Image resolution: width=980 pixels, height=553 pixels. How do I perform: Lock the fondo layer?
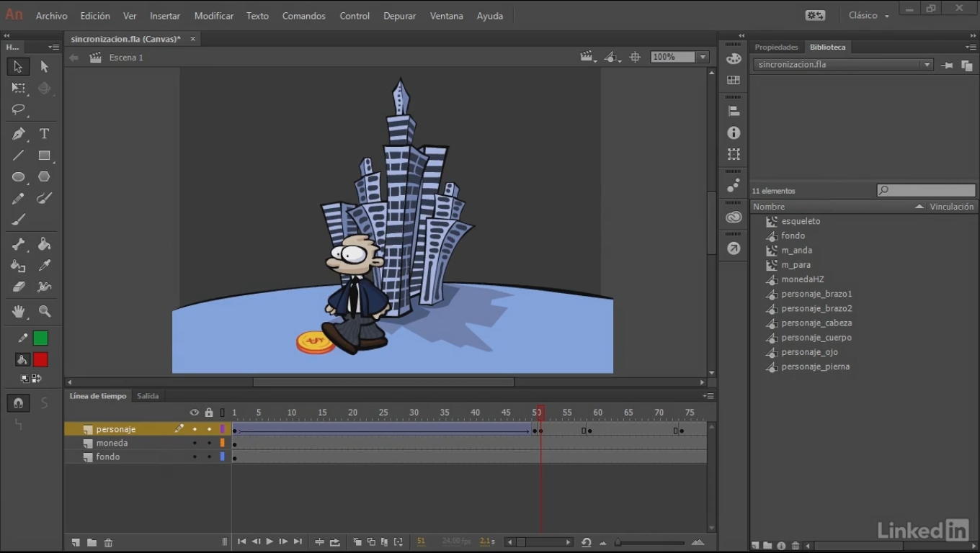tap(209, 457)
